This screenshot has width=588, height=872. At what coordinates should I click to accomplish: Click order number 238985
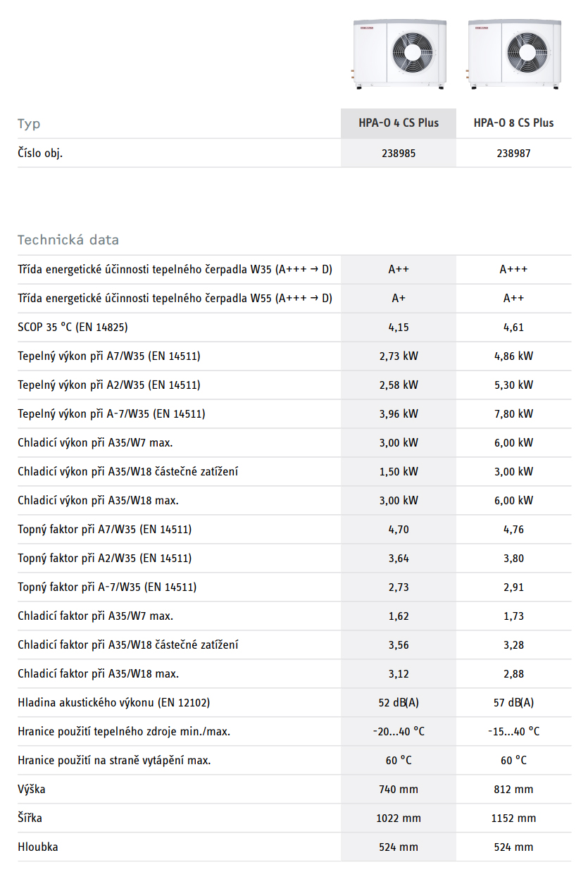[399, 153]
